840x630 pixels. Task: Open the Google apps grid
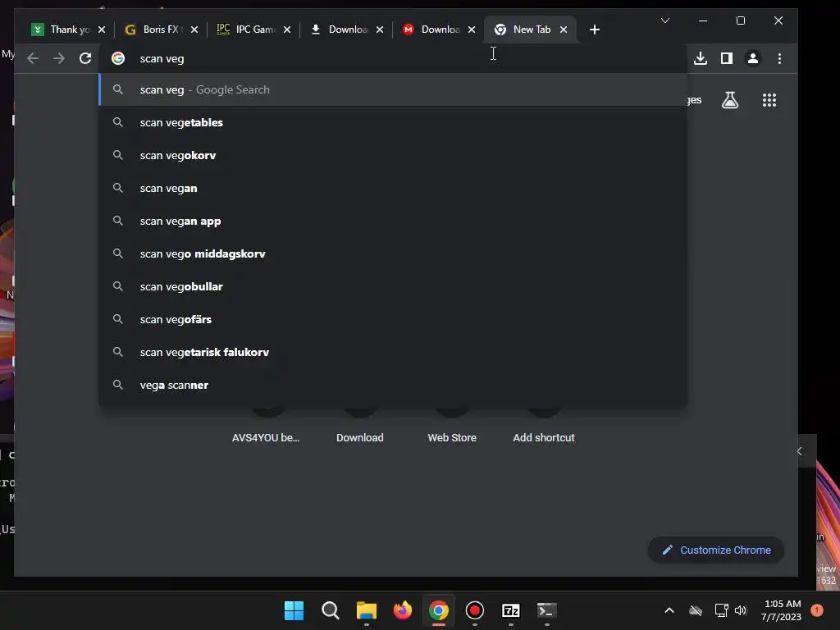click(x=769, y=100)
